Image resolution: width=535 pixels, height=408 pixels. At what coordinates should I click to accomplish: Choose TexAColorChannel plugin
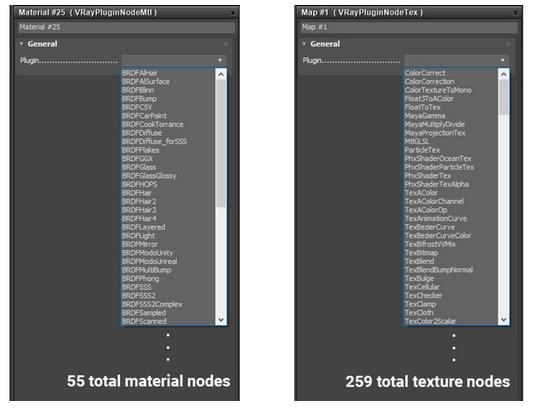tap(434, 201)
